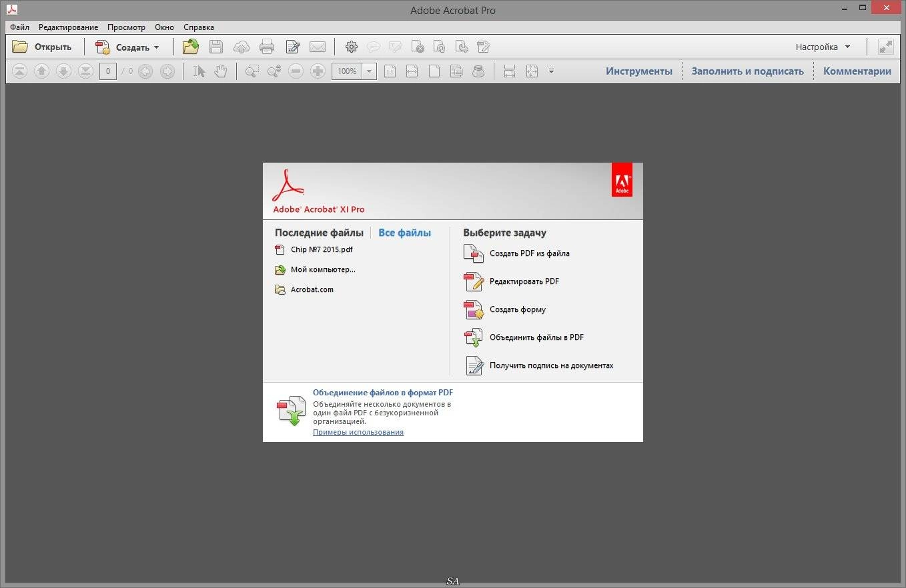Open the Справка menu
This screenshot has width=906, height=588.
(x=199, y=27)
